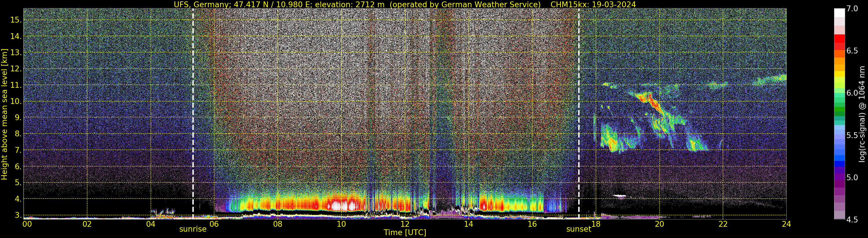Click the UFS, Germany plot title
The image size is (868, 238).
tap(405, 4)
